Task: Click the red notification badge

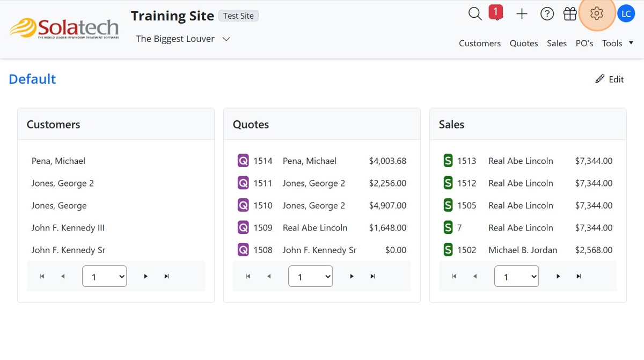Action: [x=496, y=11]
